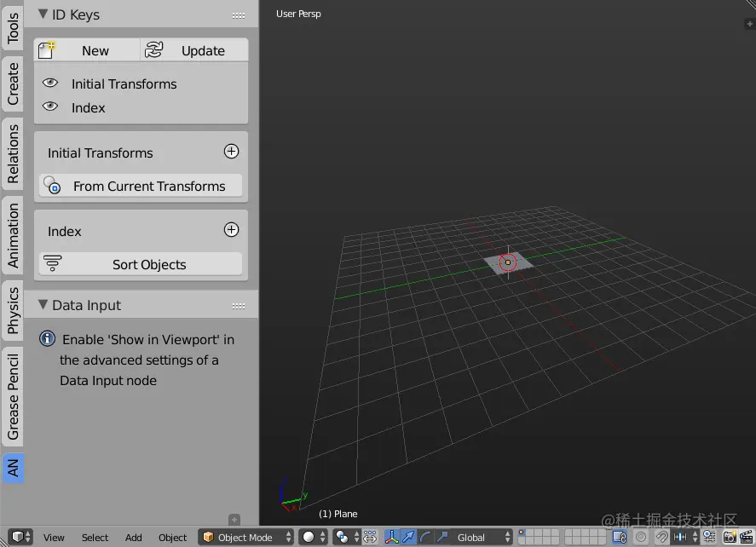Open the viewport shading dropdown
756x547 pixels.
coord(313,537)
